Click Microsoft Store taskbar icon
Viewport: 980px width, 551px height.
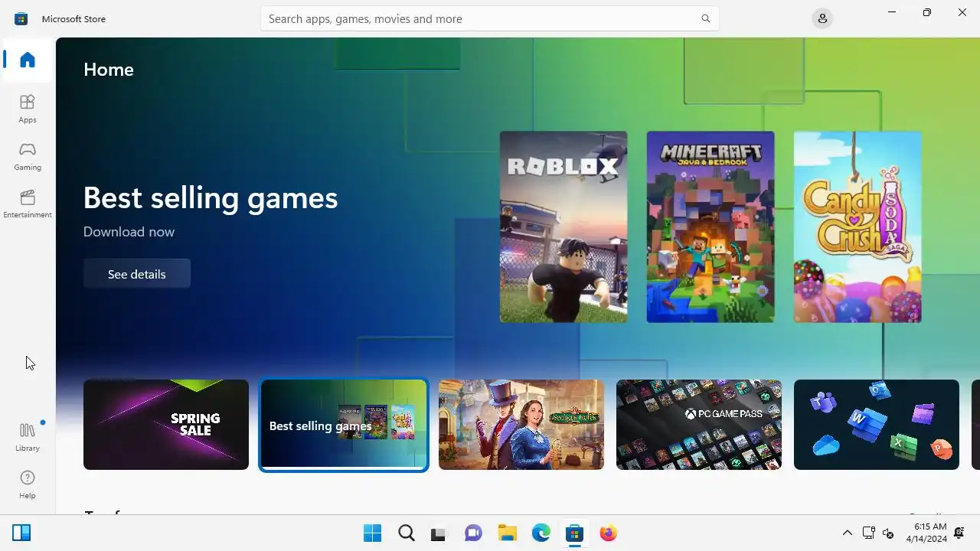[x=574, y=533]
